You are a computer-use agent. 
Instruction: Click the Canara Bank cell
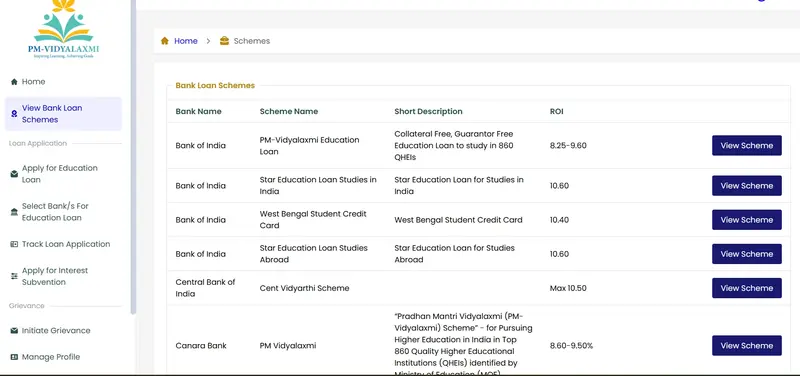pyautogui.click(x=201, y=345)
